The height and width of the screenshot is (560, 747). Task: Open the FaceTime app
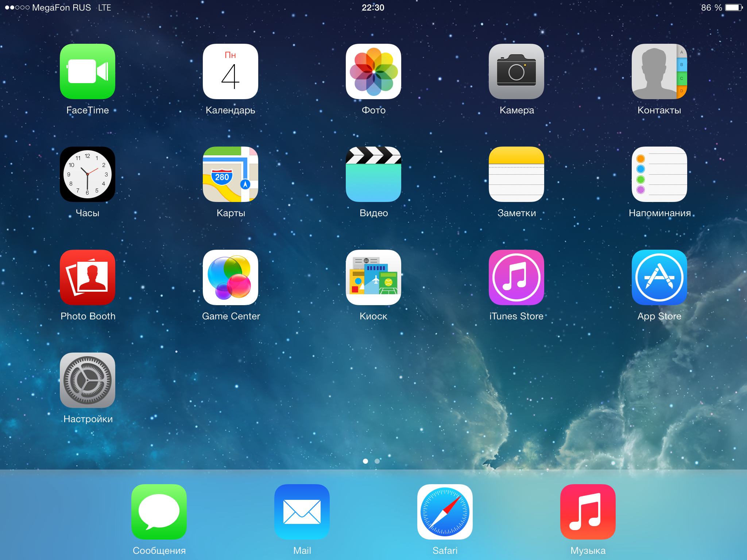tap(88, 71)
